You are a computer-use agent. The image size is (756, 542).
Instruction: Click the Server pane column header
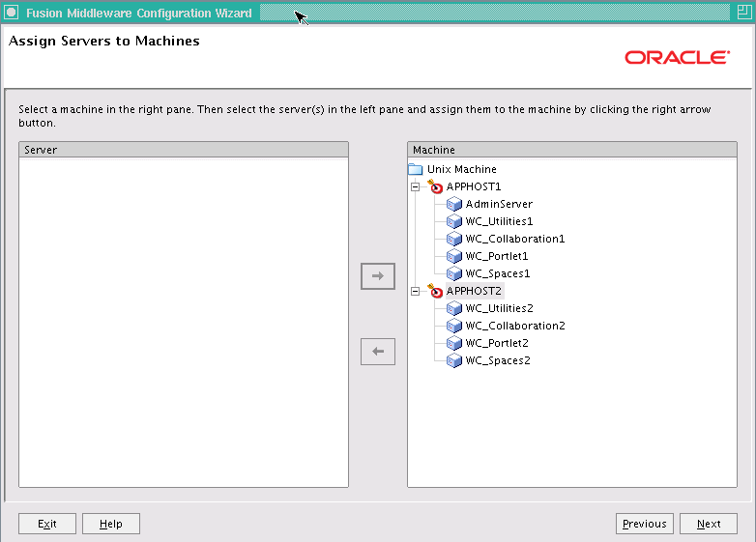pos(184,150)
